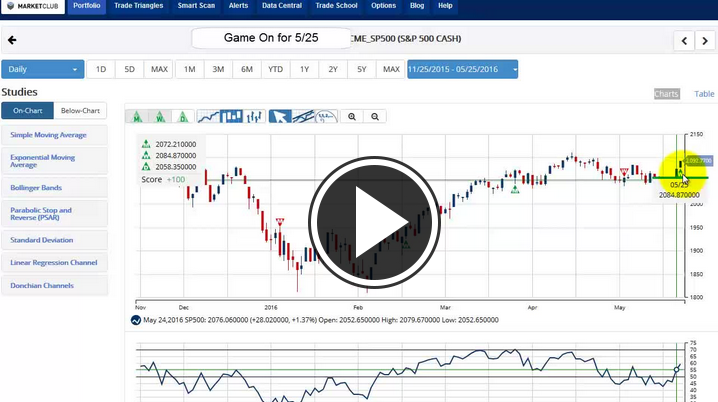Select the pointer cursor tool
This screenshot has height=402, width=718.
click(x=280, y=116)
